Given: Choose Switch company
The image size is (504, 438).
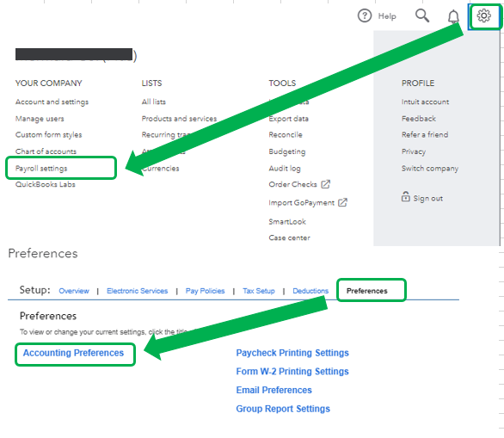Looking at the screenshot, I should 430,168.
